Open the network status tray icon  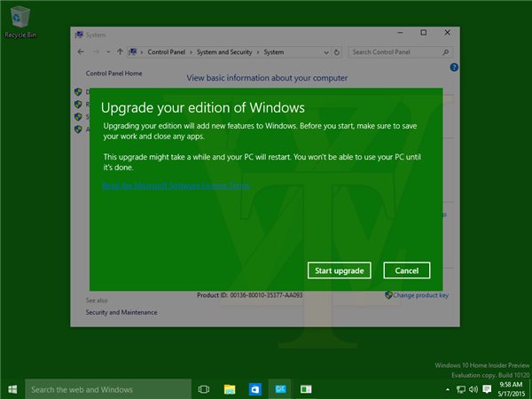[458, 389]
